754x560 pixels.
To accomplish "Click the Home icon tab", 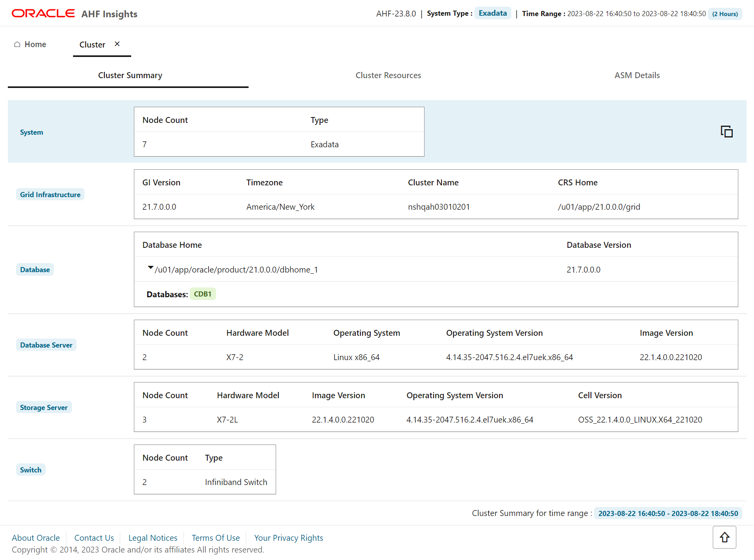I will pyautogui.click(x=30, y=44).
